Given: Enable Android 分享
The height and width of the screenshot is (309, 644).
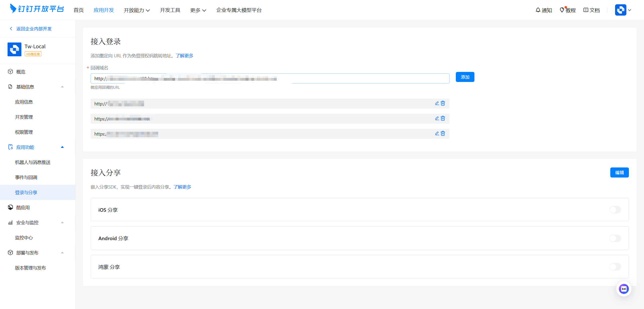Looking at the screenshot, I should pos(615,238).
